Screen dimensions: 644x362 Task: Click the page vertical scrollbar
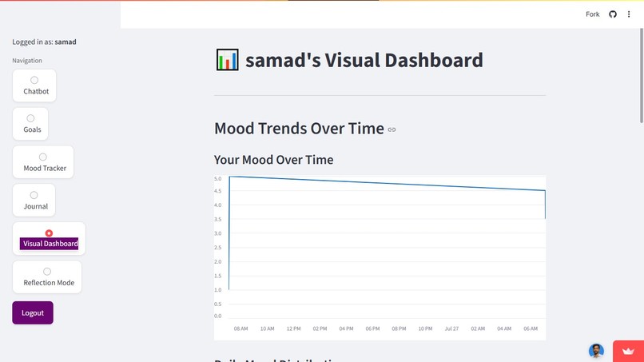click(x=641, y=76)
